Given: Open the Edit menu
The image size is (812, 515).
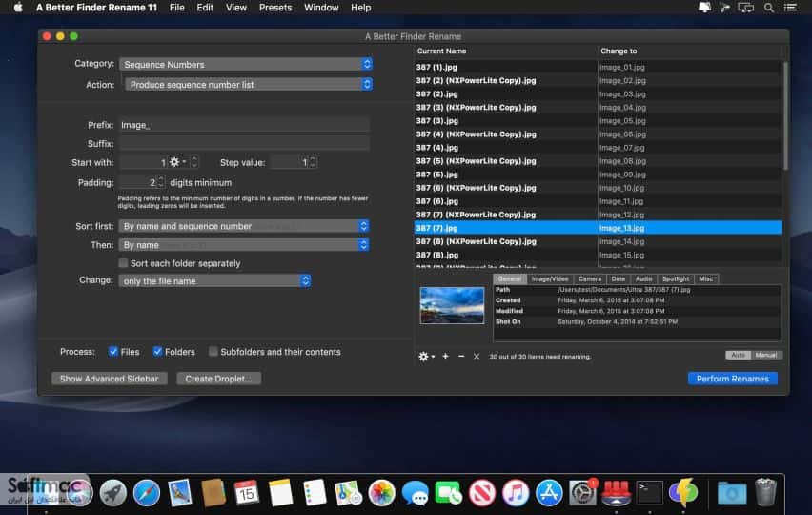Looking at the screenshot, I should (x=205, y=8).
